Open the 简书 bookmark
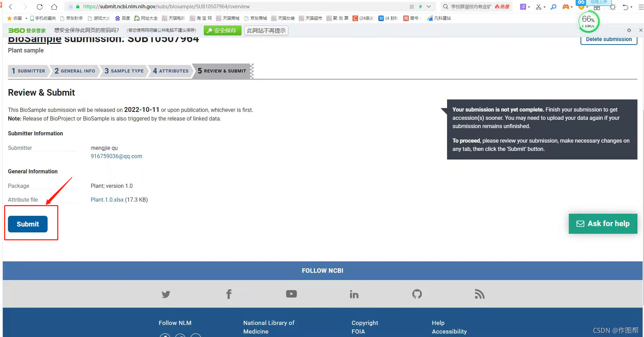 tap(412, 18)
